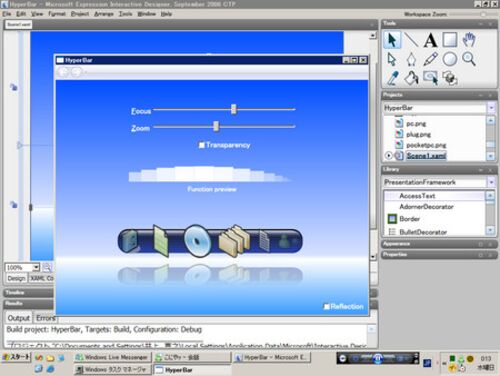Screen dimensions: 500x376
Task: Activate the Ellipse shape tool
Action: click(x=450, y=59)
